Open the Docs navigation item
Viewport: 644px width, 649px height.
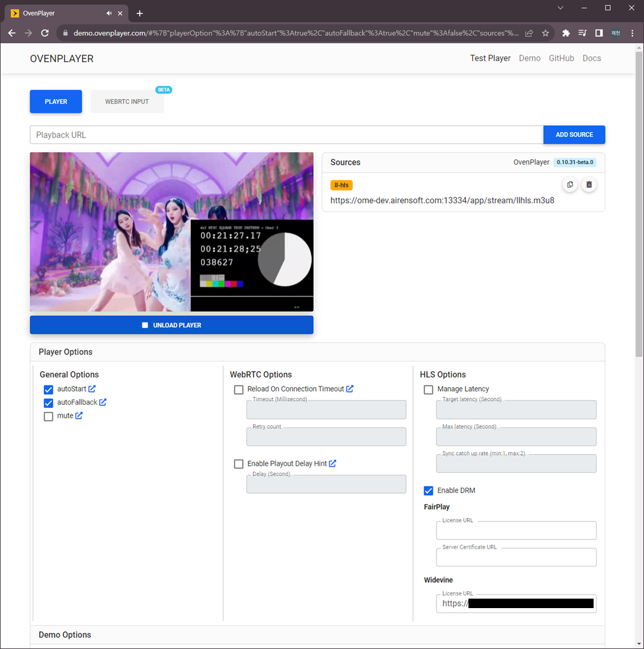[x=591, y=58]
